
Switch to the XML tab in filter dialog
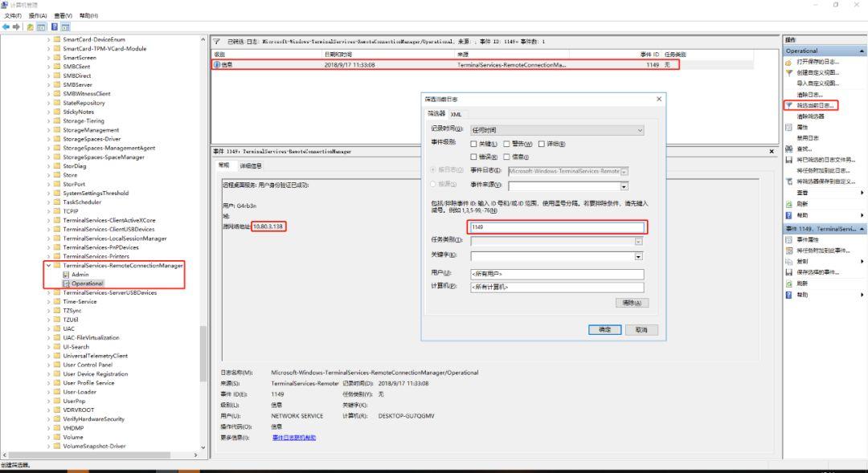coord(456,114)
